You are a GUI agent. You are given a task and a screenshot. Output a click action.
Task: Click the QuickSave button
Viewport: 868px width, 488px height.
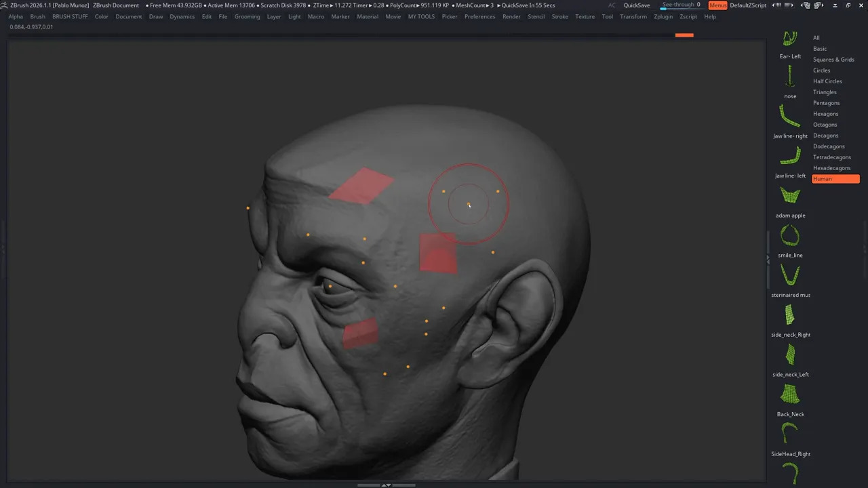coord(636,5)
